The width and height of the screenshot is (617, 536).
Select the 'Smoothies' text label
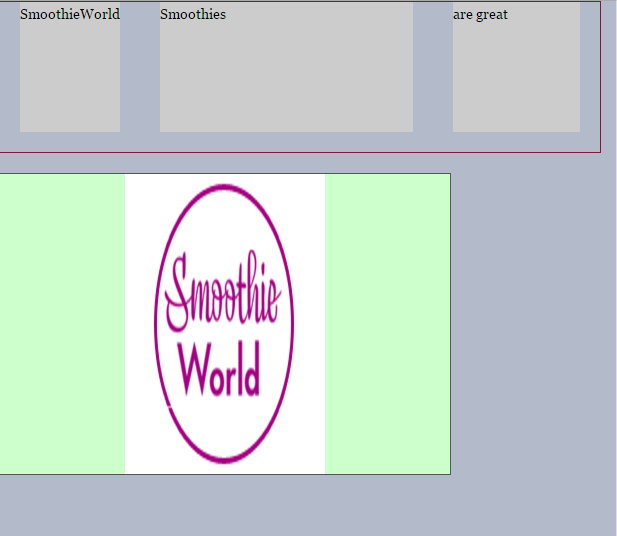[x=193, y=15]
